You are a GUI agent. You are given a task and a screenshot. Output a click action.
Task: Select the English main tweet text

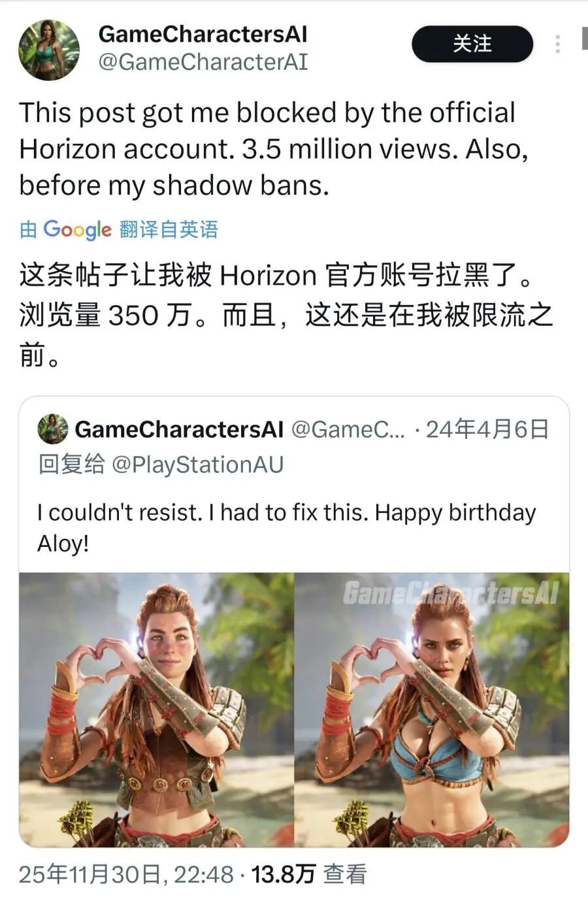(x=274, y=149)
